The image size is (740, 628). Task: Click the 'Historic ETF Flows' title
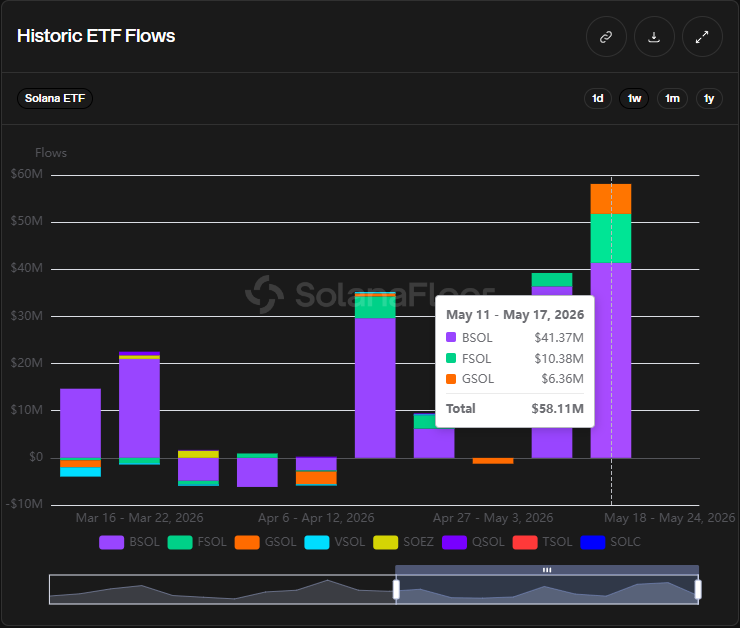click(x=96, y=36)
